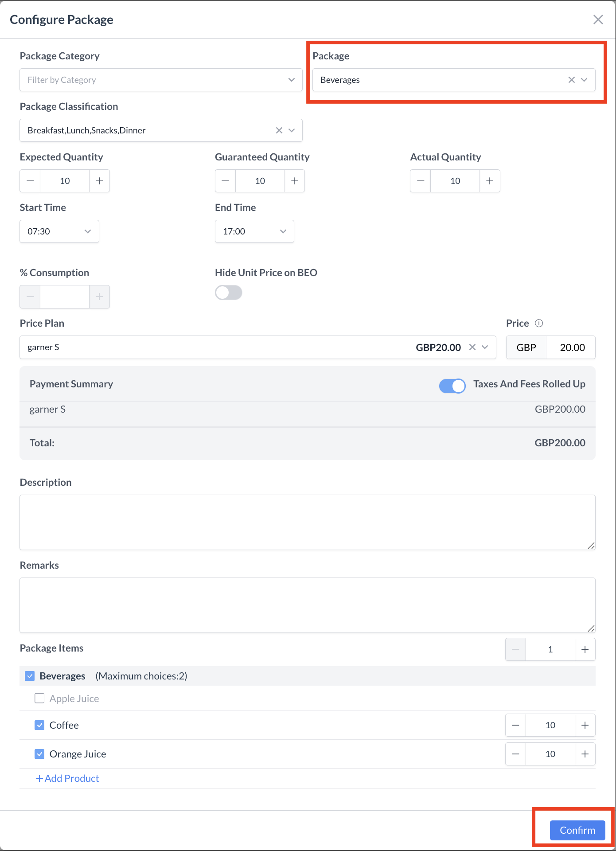Expand the End Time dropdown
Screen dimensions: 616x851
(x=254, y=231)
